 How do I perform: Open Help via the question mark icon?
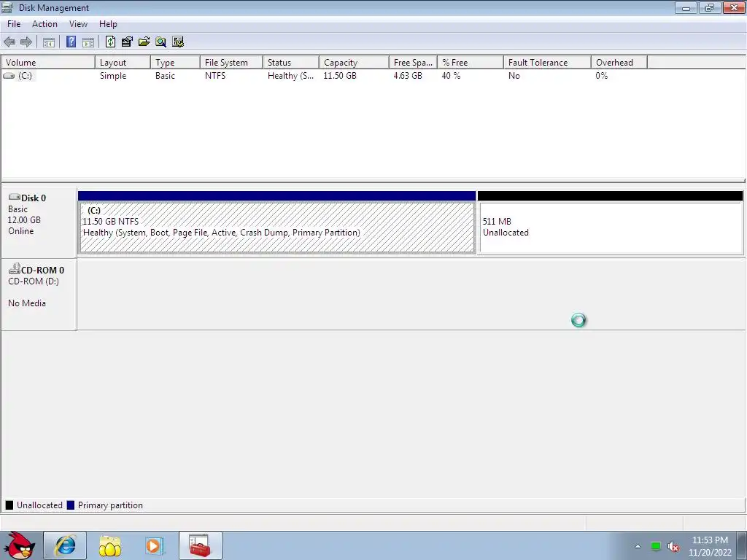click(71, 42)
